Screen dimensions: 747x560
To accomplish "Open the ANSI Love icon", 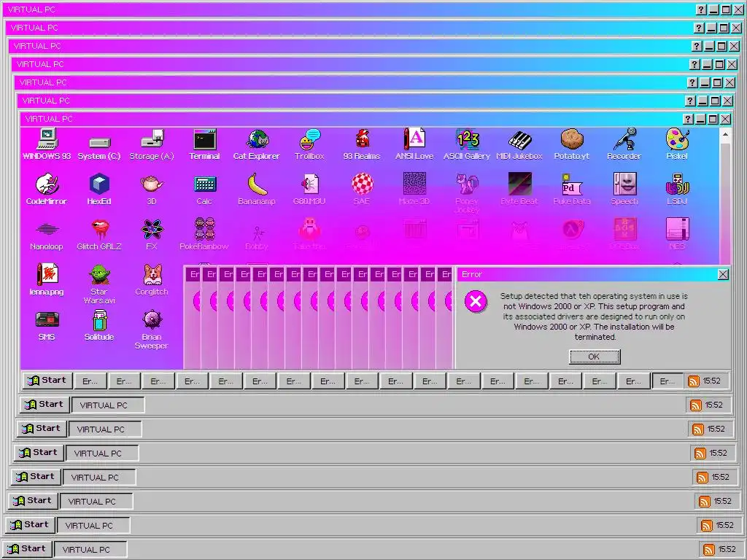I will coord(414,144).
